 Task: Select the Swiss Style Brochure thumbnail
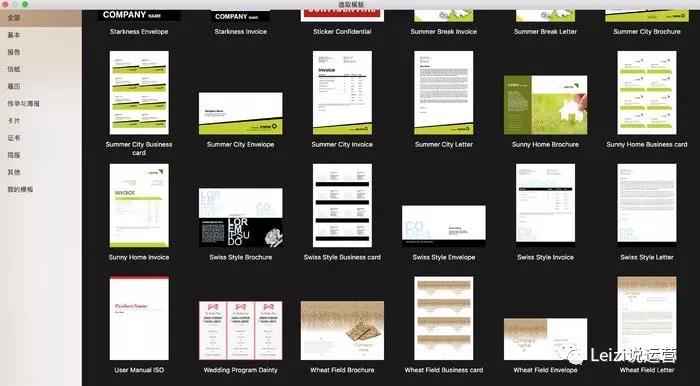pyautogui.click(x=240, y=217)
